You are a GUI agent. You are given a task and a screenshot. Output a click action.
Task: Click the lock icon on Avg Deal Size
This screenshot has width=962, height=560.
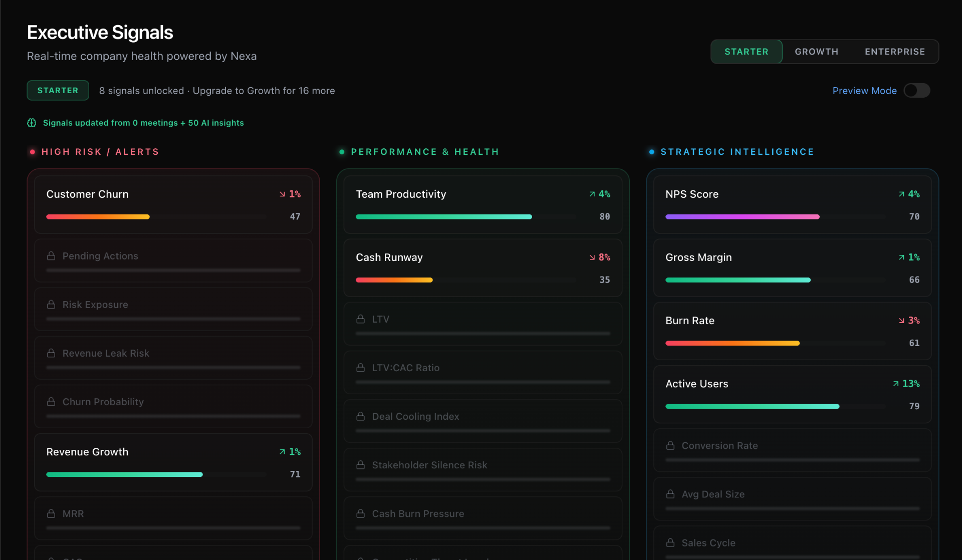point(670,494)
